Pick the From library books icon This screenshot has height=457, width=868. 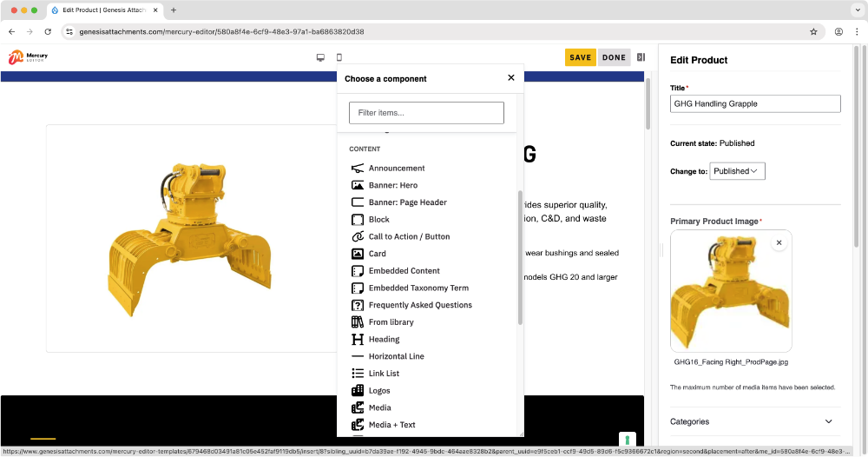tap(357, 322)
